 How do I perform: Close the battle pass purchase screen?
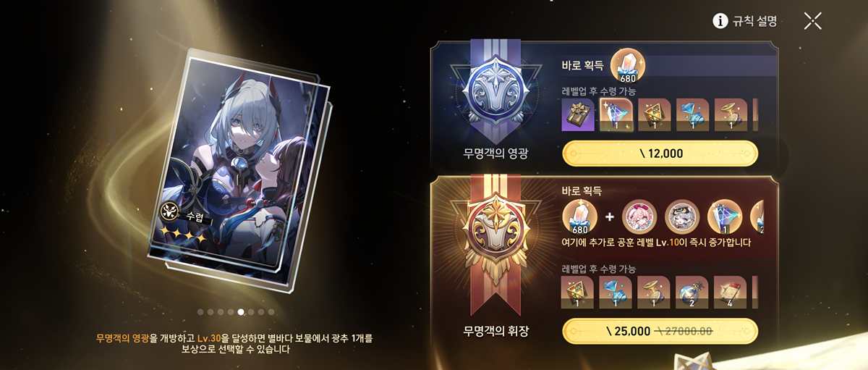tap(812, 21)
